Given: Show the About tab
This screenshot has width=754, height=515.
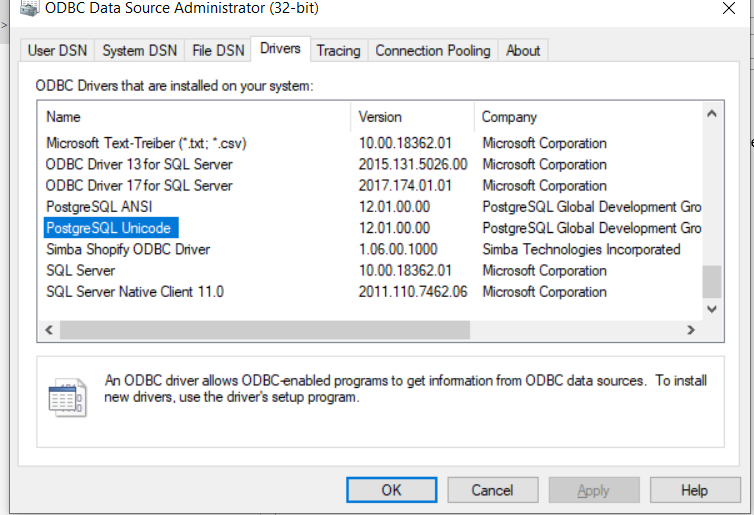Looking at the screenshot, I should click(523, 51).
